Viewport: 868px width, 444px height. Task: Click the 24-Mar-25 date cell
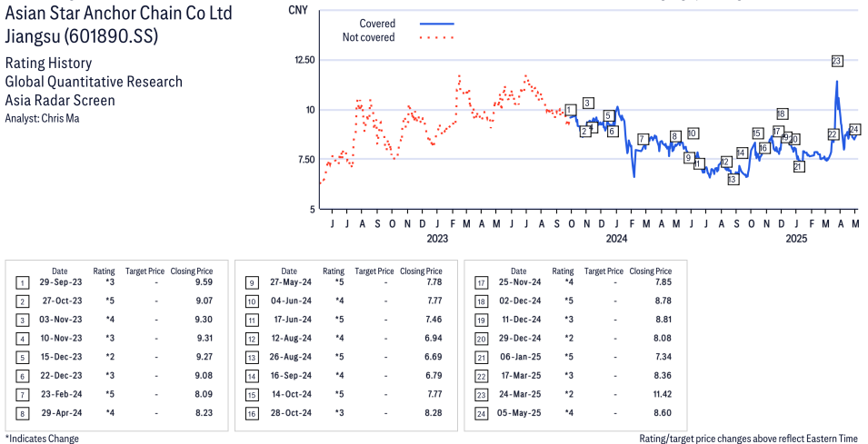519,394
